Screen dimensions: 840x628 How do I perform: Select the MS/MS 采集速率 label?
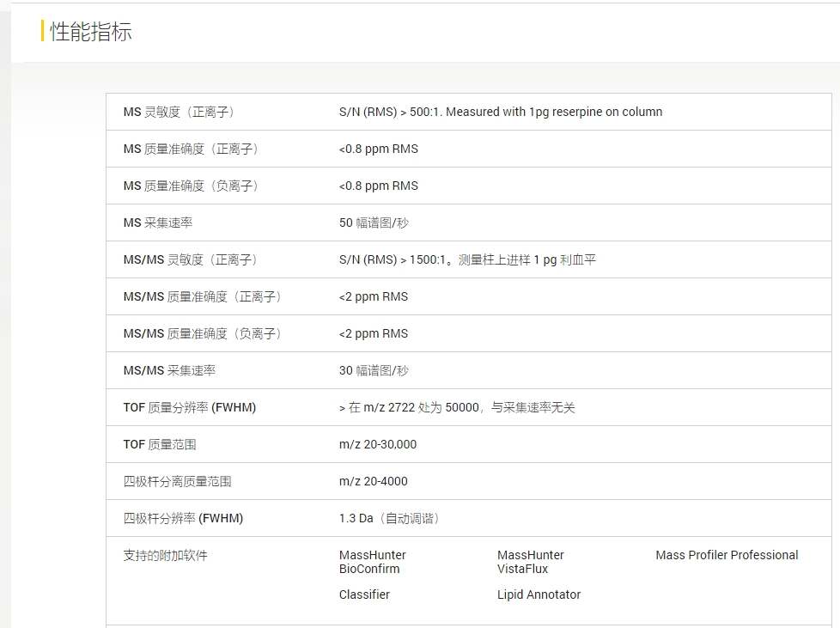tap(169, 371)
